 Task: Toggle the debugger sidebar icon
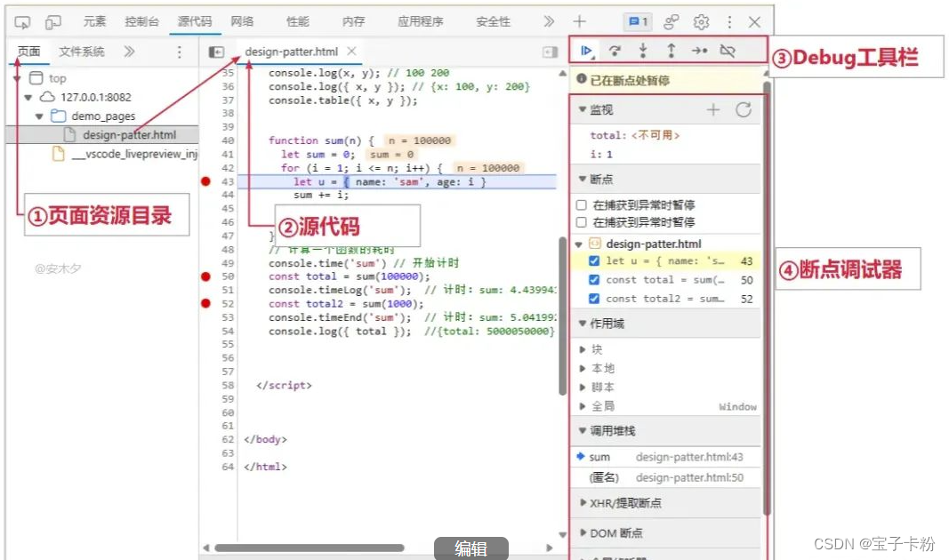(550, 52)
